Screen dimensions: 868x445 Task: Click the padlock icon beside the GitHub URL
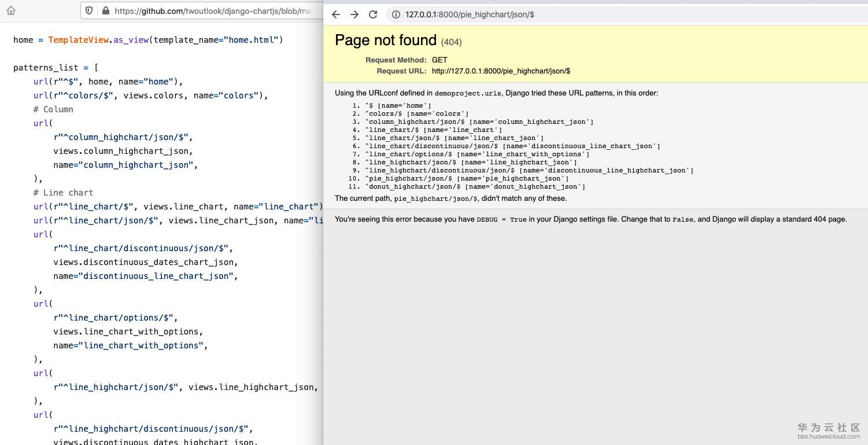pyautogui.click(x=105, y=10)
